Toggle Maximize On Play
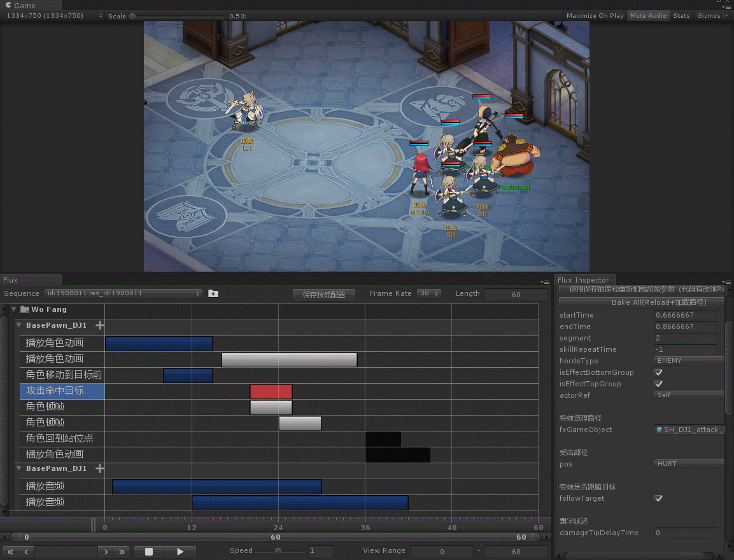 point(595,15)
